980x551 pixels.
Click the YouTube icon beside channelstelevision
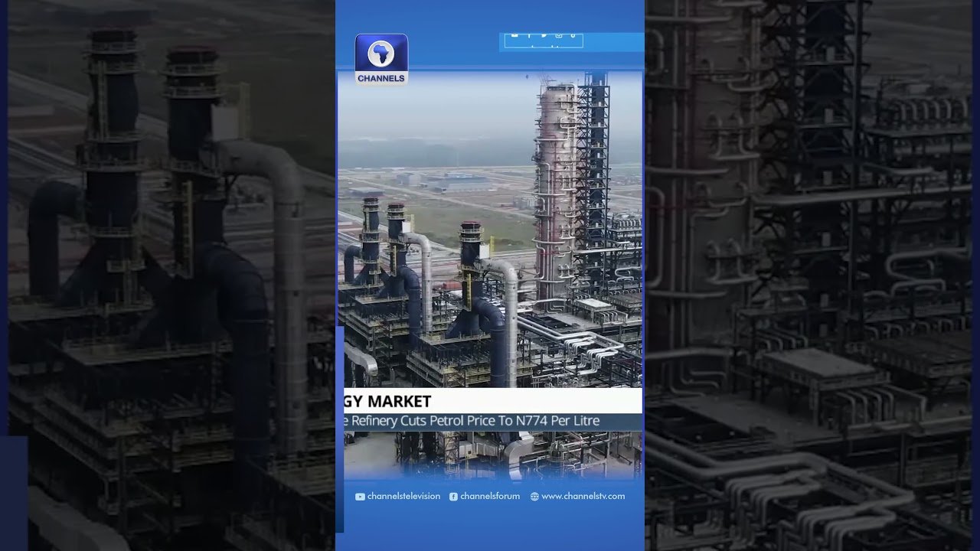click(360, 497)
